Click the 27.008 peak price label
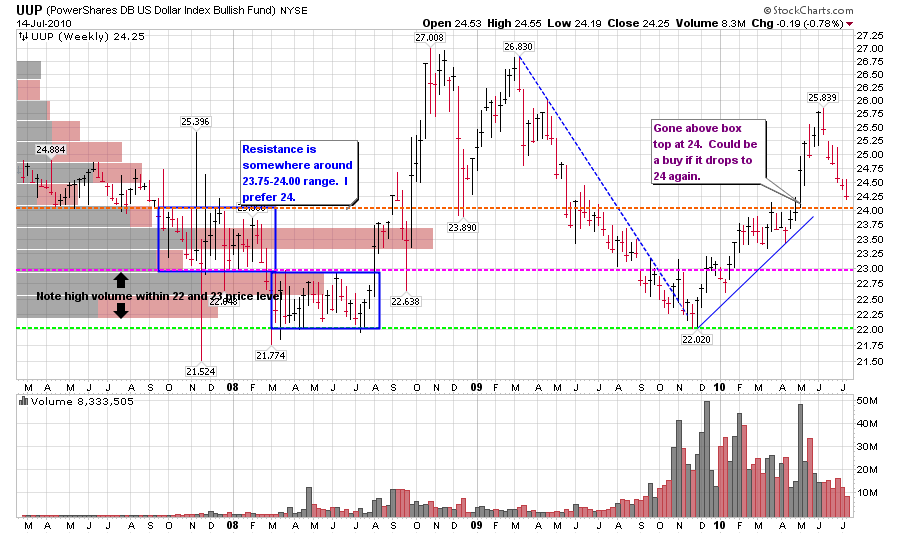This screenshot has height=534, width=900. [430, 38]
